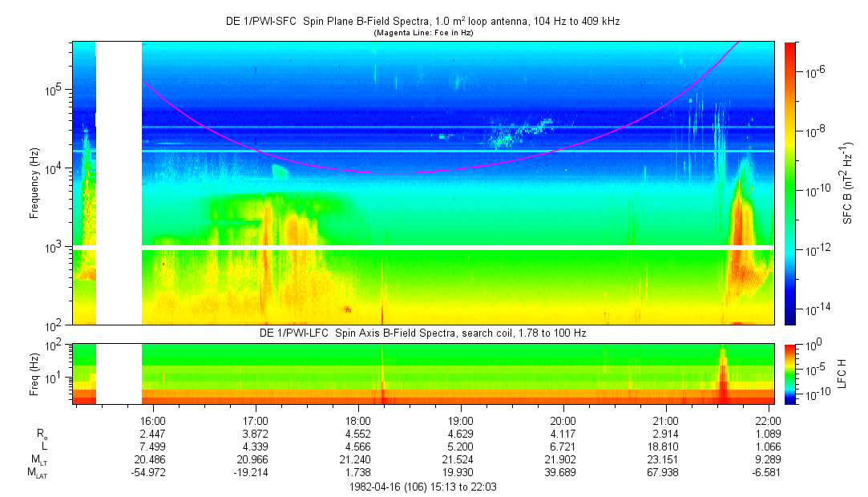Click the SFC B (nT² Hz⁻¹) colorbar label

(x=847, y=183)
